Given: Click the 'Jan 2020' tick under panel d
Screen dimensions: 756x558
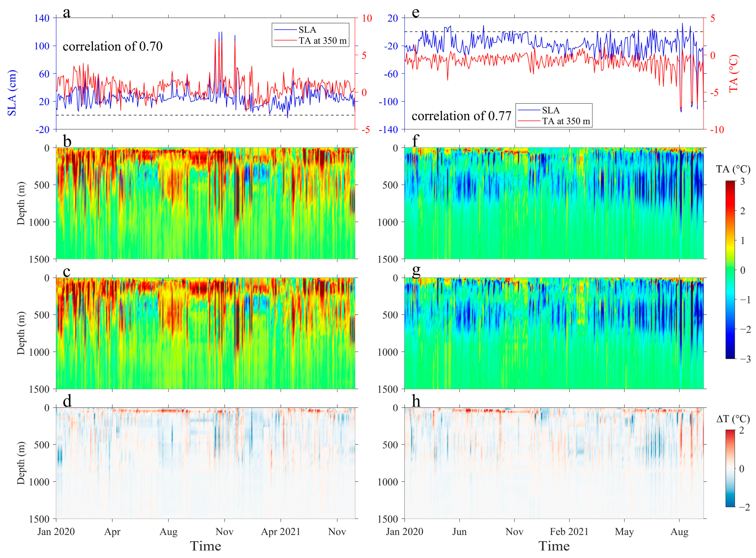Looking at the screenshot, I should click(56, 532).
